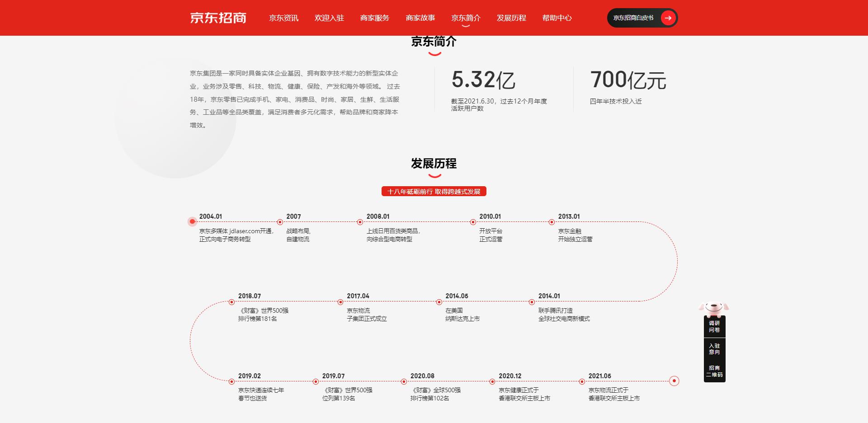Viewport: 868px width, 423px height.
Task: Open the 招商二维码 sidebar item
Action: (714, 372)
